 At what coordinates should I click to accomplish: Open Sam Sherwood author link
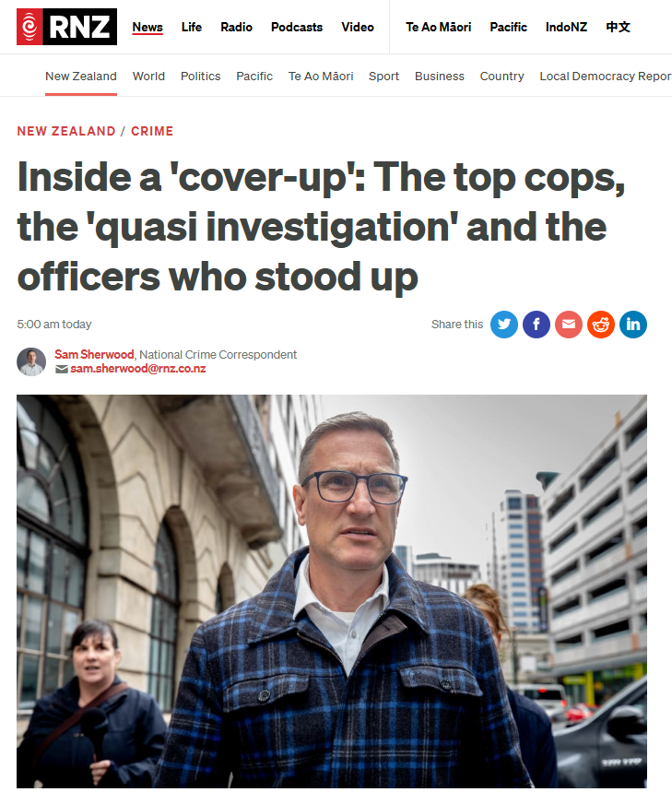point(94,355)
